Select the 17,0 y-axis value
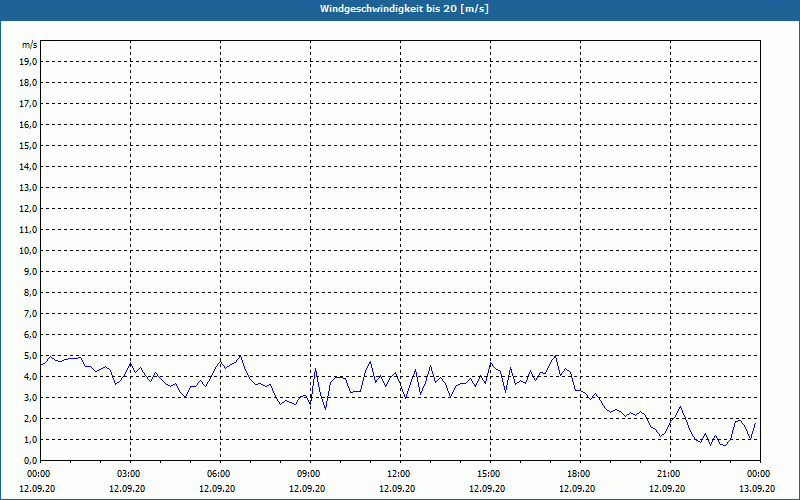800x500 pixels. click(29, 104)
